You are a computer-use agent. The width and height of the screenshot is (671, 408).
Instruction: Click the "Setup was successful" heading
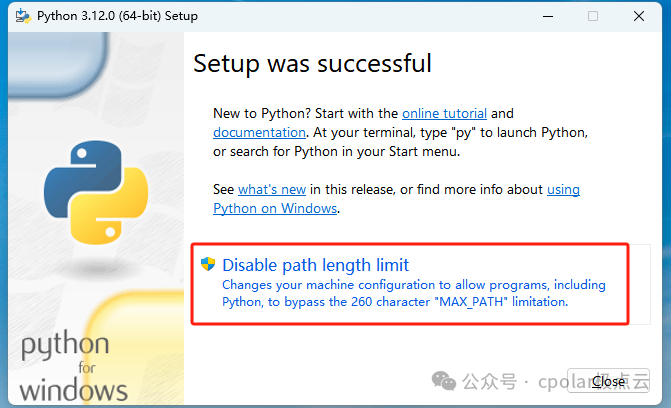[312, 64]
